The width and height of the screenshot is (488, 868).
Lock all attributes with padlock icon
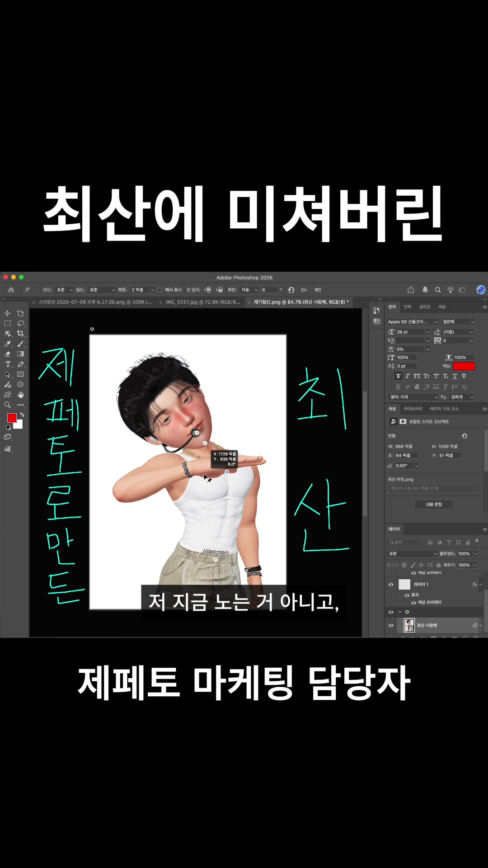[438, 565]
